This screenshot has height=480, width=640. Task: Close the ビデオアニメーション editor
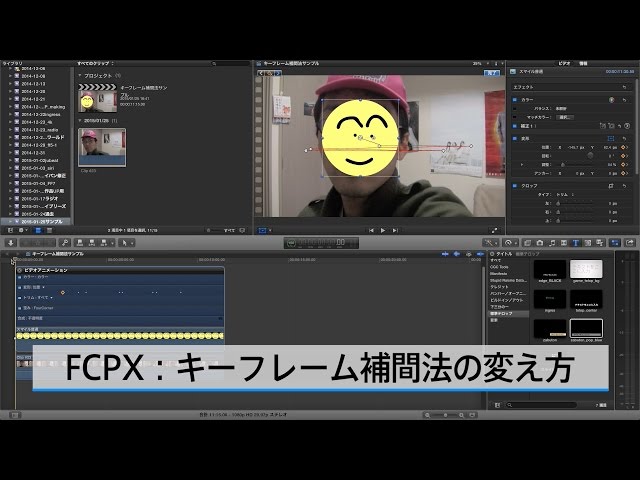[x=20, y=270]
